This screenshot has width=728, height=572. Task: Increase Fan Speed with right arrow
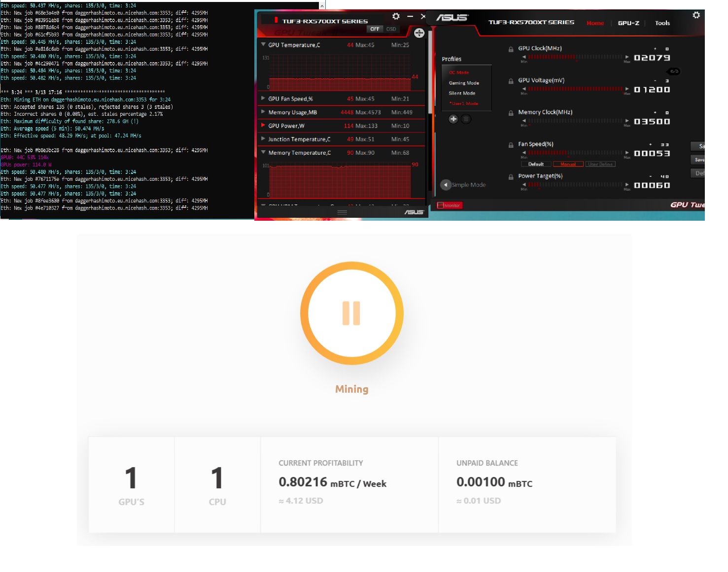pos(627,153)
